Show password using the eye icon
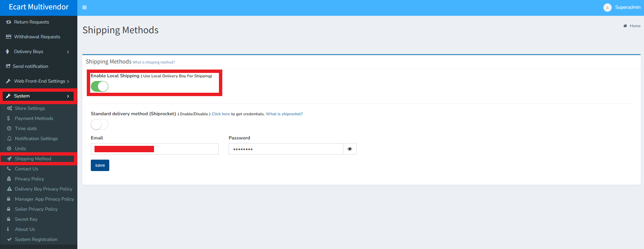 [x=350, y=149]
